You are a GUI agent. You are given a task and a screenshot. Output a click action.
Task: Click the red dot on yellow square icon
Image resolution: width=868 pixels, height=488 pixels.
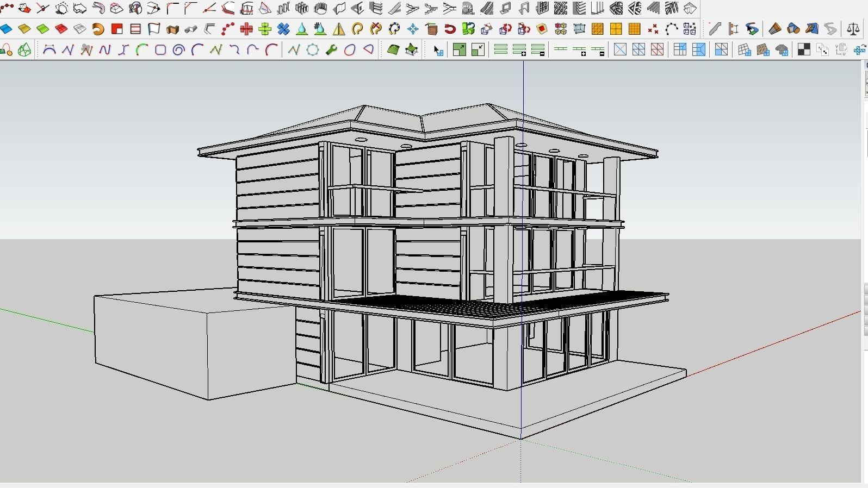pos(542,29)
